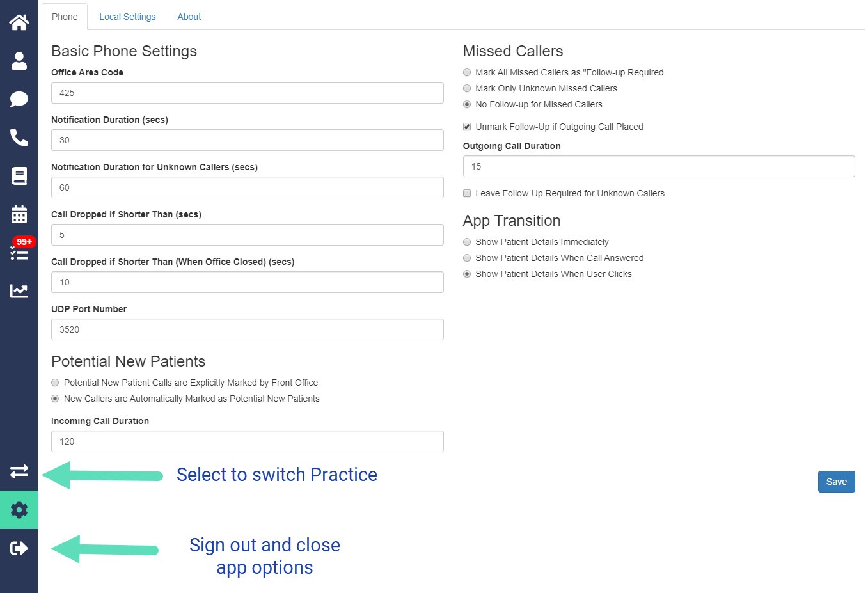This screenshot has width=868, height=593.
Task: Open the chat messages icon
Action: click(x=19, y=99)
